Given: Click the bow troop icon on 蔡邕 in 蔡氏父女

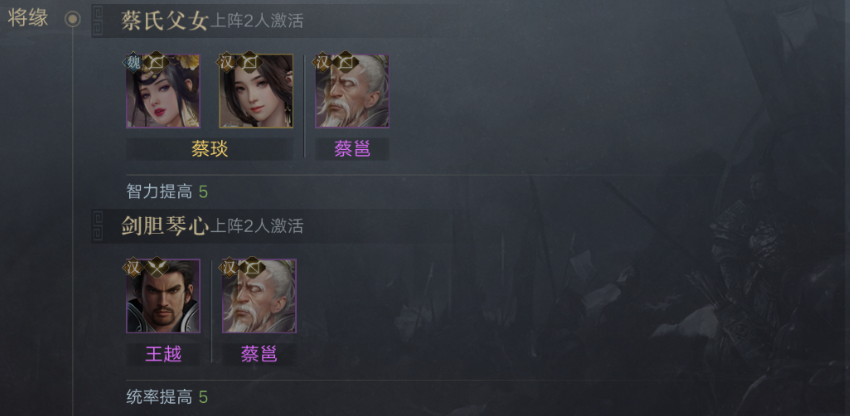Looking at the screenshot, I should coord(345,62).
